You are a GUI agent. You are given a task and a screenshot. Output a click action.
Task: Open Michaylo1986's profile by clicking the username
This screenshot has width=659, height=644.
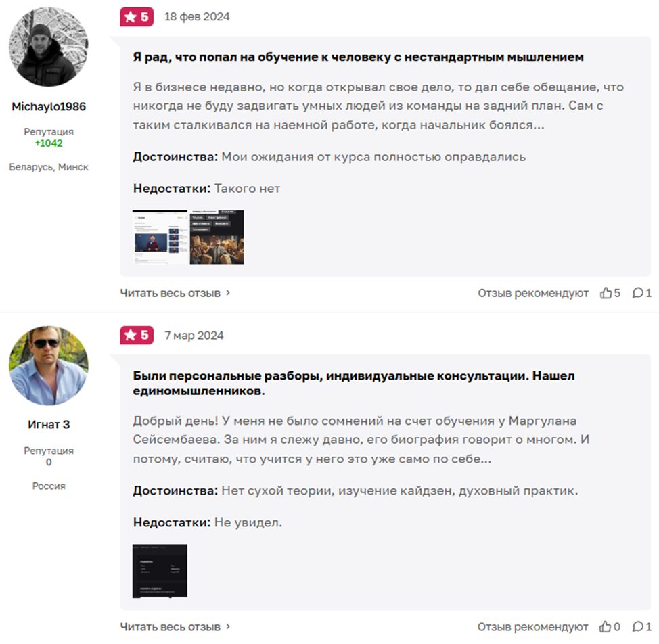tap(49, 106)
